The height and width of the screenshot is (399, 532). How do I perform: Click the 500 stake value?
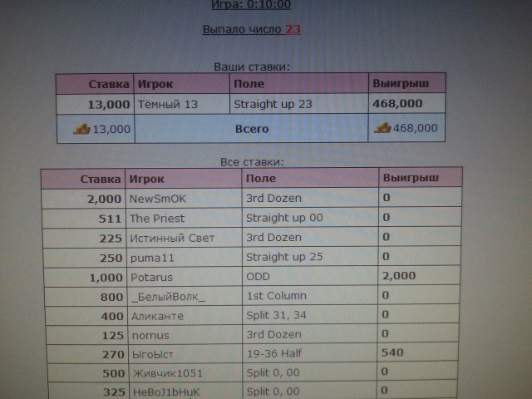(x=114, y=373)
